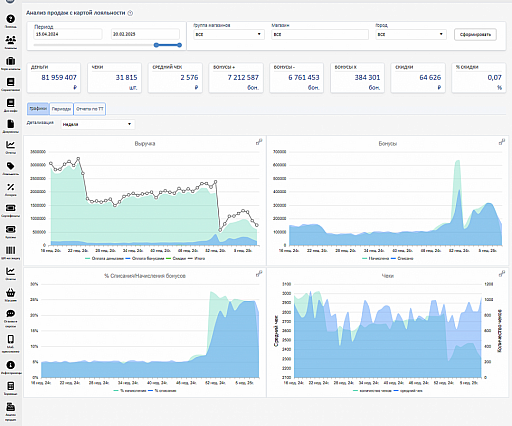The image size is (512, 426).
Task: Toggle Оплата деньгами series in Выручка legend
Action: (104, 258)
